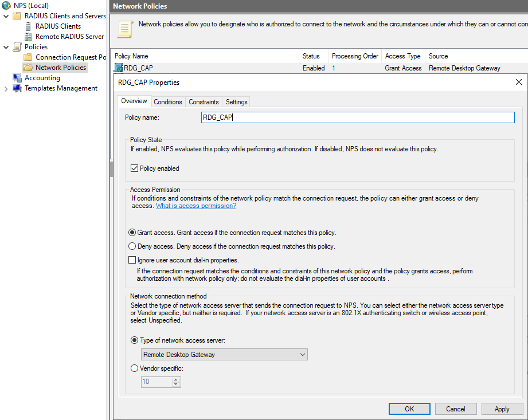Click the Apply button
This screenshot has width=528, height=420.
(x=502, y=409)
